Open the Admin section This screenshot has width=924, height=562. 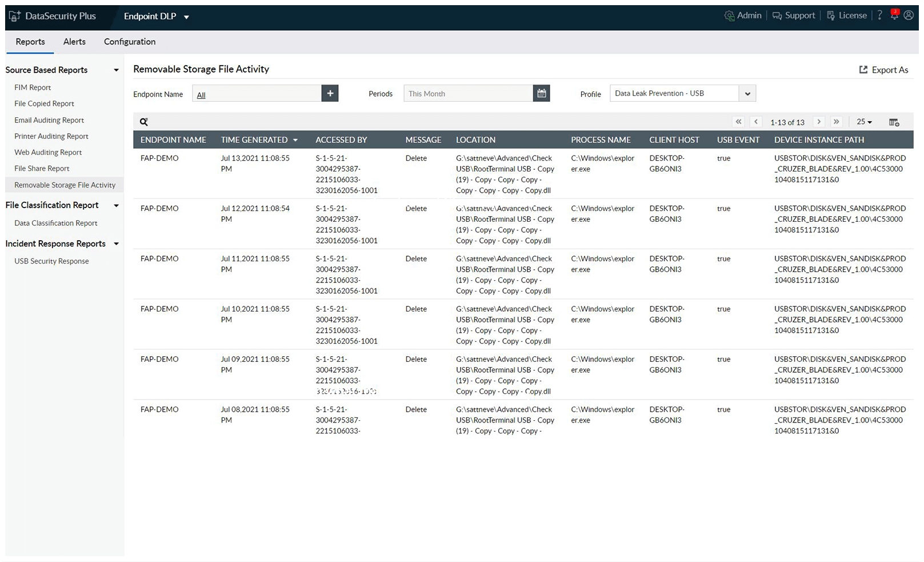[x=743, y=15]
